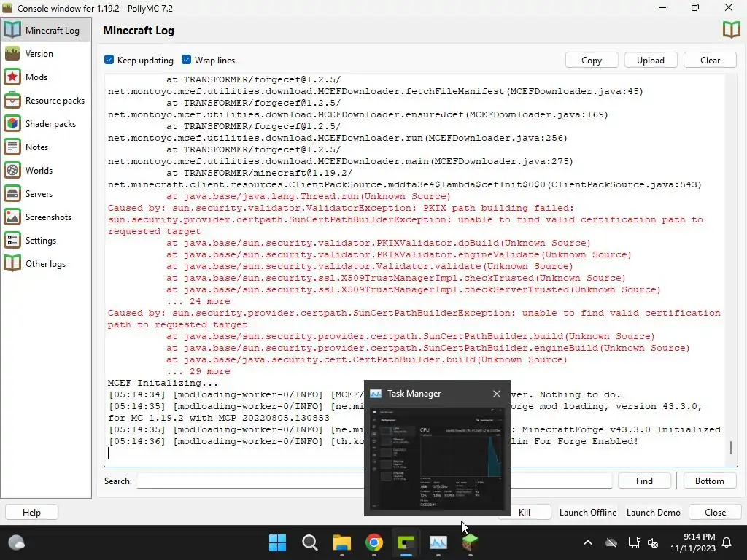The height and width of the screenshot is (560, 747).
Task: Jump to Bottom of the log
Action: click(709, 481)
